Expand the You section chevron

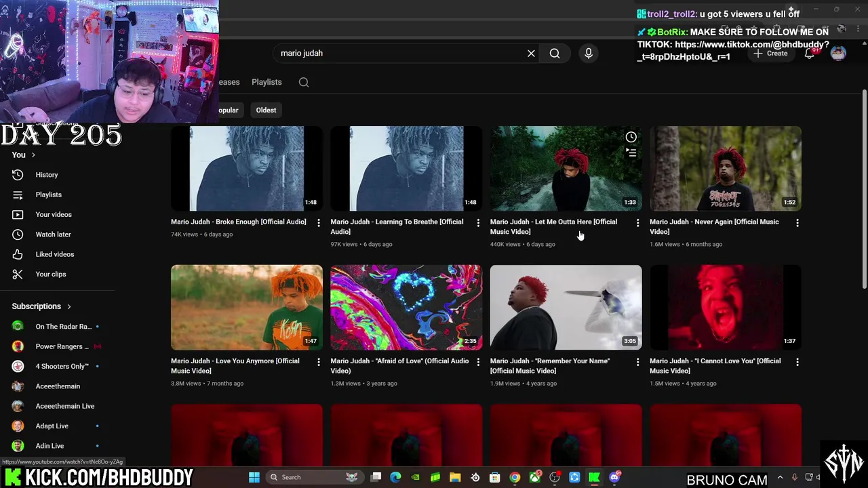click(x=33, y=155)
